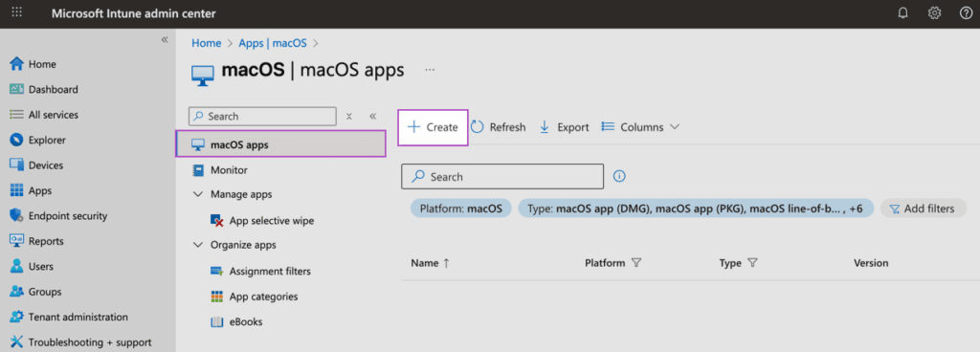Export the apps list
This screenshot has width=980, height=352.
564,126
